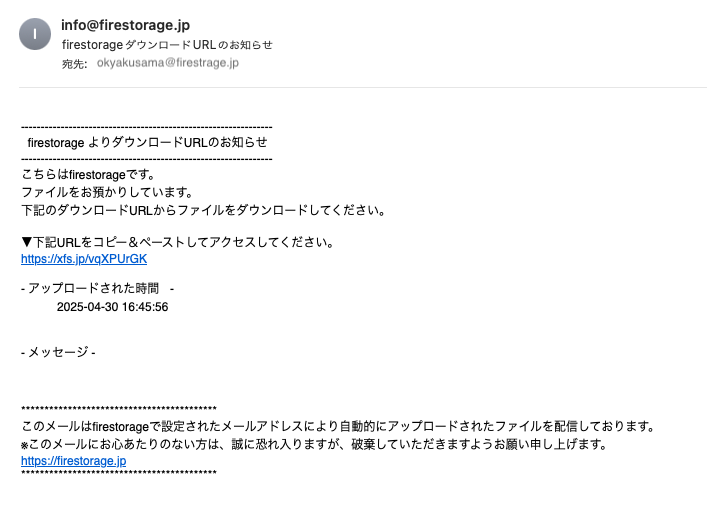
Task: Click the アップロードされた時間 heading
Action: 97,288
